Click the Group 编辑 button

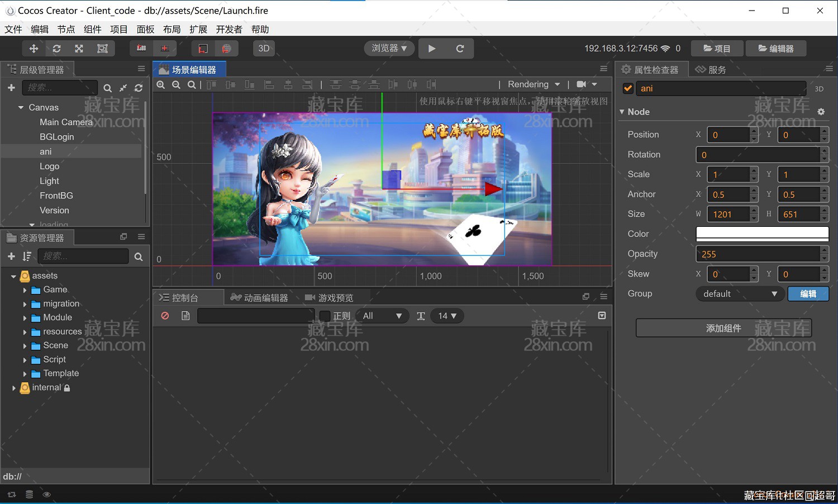point(808,294)
